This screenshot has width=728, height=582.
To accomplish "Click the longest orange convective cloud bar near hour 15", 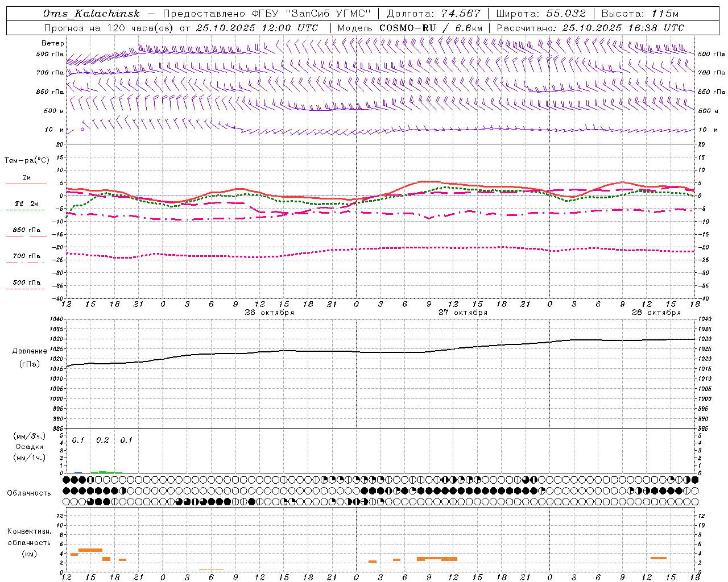I will (90, 550).
